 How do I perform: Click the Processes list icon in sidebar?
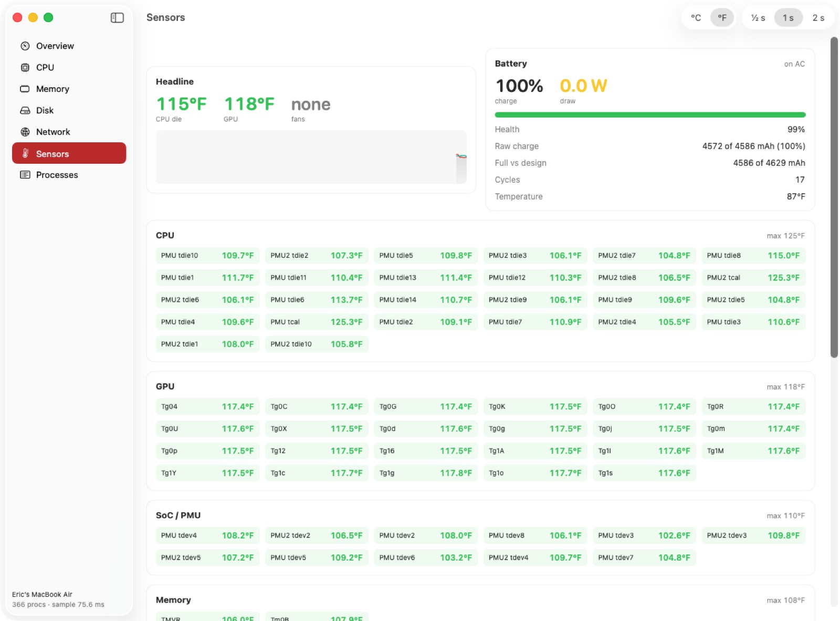(25, 175)
